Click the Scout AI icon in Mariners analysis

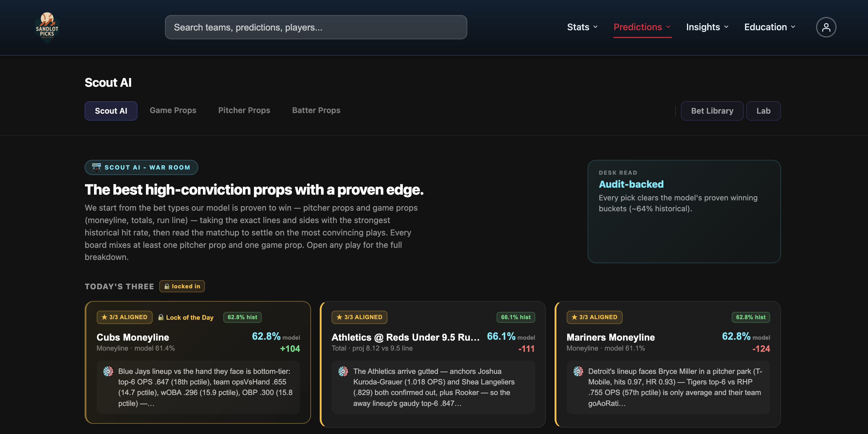[578, 371]
